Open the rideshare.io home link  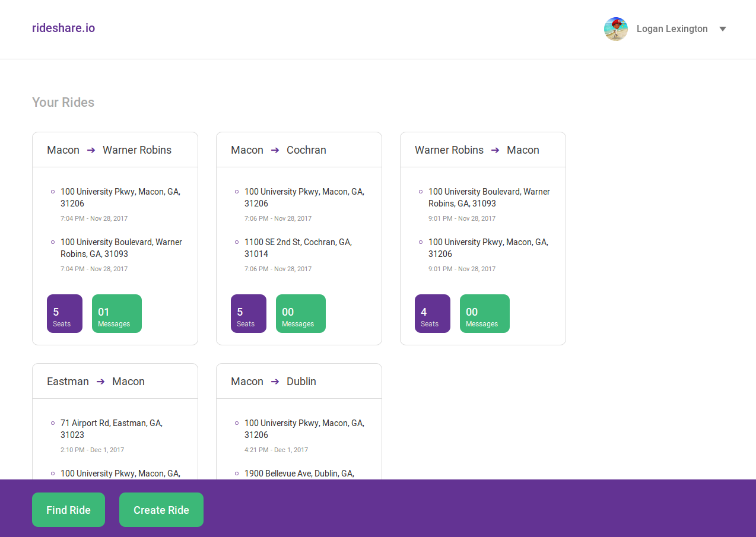[63, 28]
